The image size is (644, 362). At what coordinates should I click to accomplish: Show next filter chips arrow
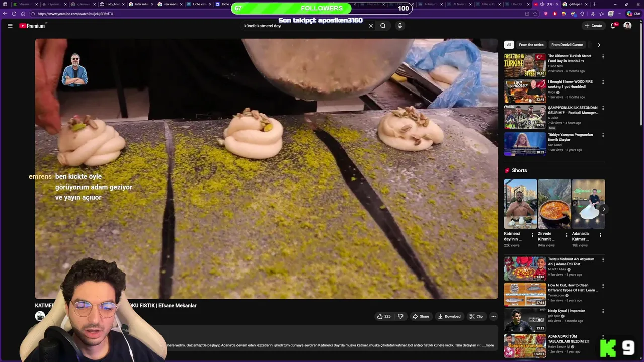point(599,45)
